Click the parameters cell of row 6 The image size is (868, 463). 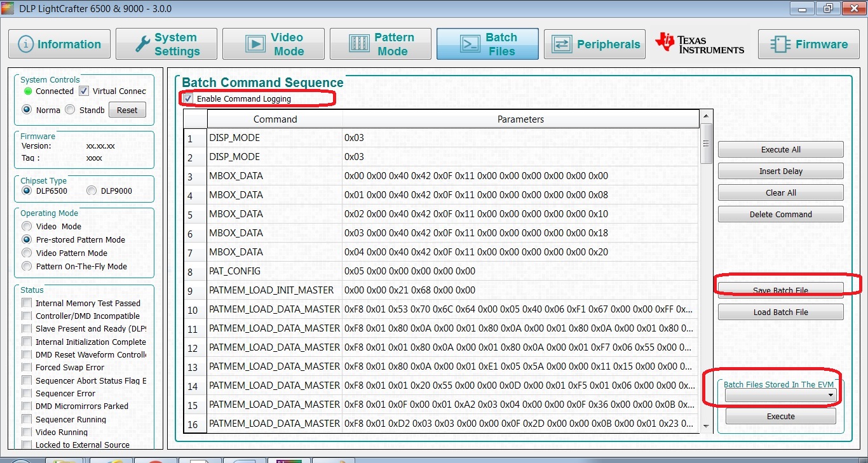tap(520, 233)
